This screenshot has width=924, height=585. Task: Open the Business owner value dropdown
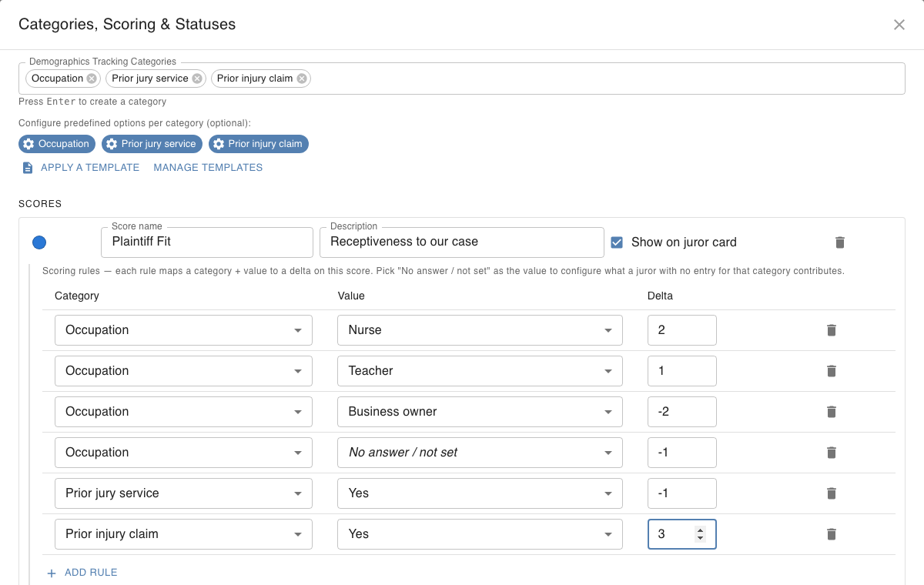[x=480, y=412]
